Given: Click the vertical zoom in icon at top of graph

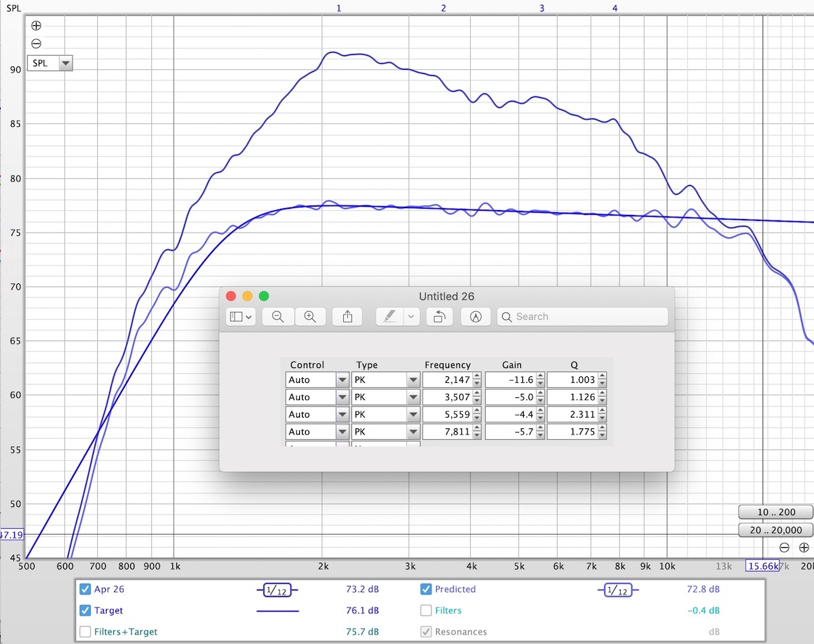Looking at the screenshot, I should click(36, 26).
